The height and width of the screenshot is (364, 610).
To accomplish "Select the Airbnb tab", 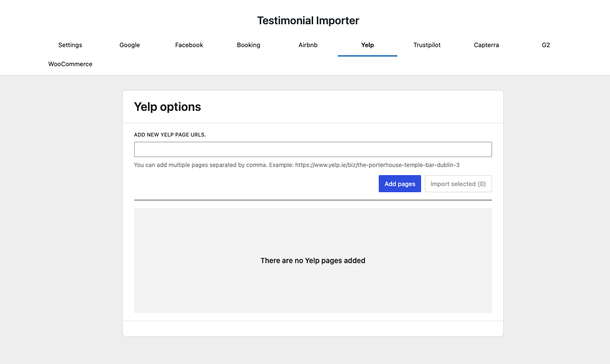I will [x=308, y=45].
